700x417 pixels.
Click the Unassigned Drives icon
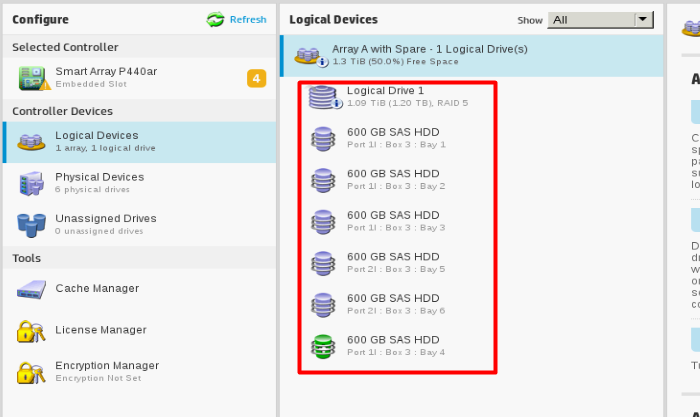click(31, 224)
